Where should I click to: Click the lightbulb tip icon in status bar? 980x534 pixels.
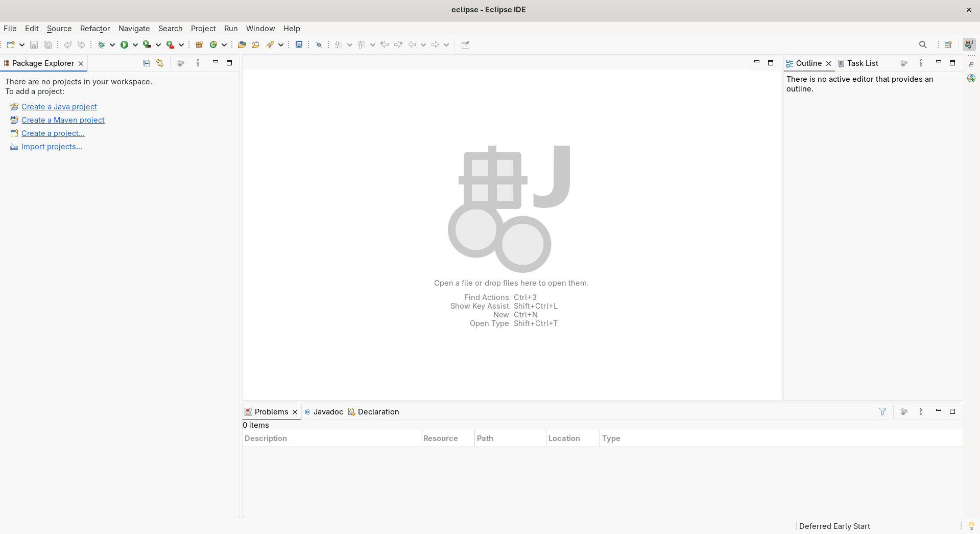[x=971, y=526]
